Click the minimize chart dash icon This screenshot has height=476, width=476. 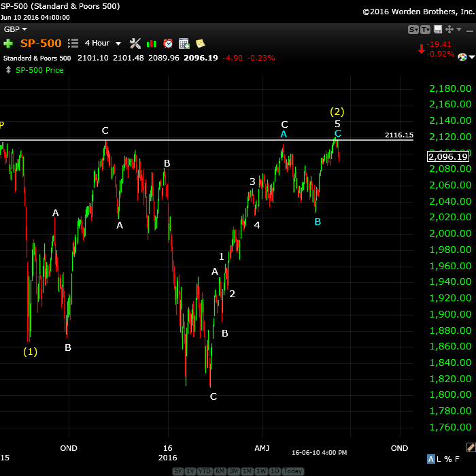(470, 31)
